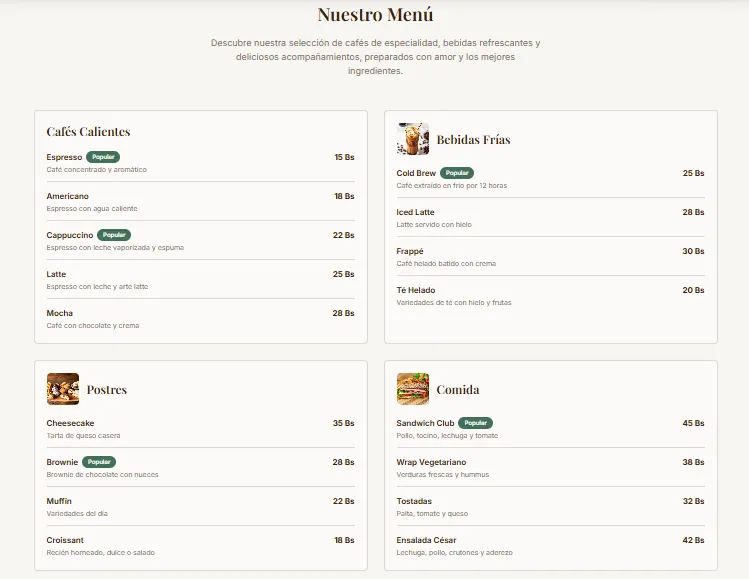Click the Ensalada César price 42 Bs
The width and height of the screenshot is (749, 579).
pos(693,540)
